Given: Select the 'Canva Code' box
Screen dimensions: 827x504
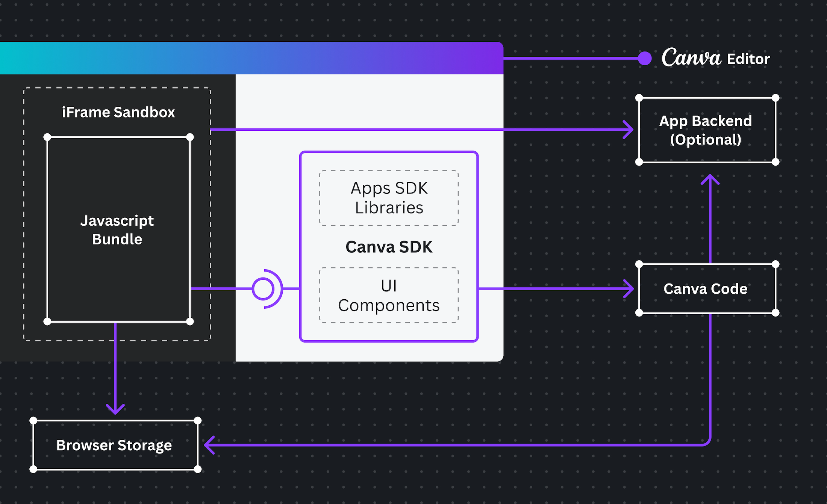Looking at the screenshot, I should (707, 288).
